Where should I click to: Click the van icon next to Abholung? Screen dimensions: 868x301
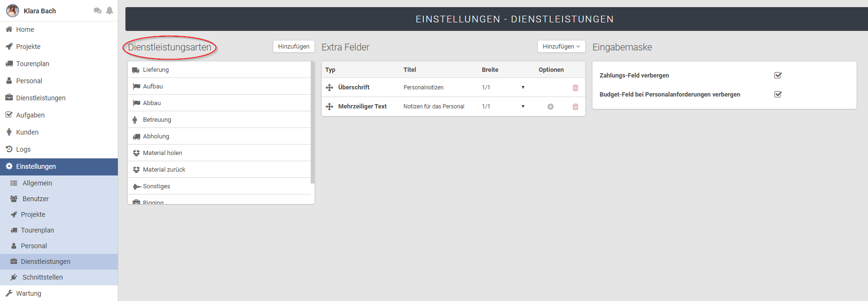pos(136,136)
